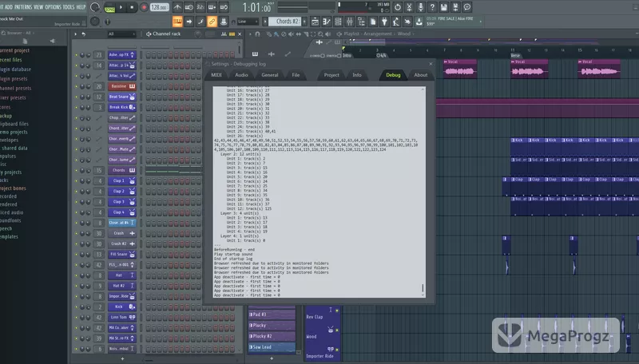The image size is (639, 364).
Task: Click the plug icon in toolbar
Action: tap(384, 22)
